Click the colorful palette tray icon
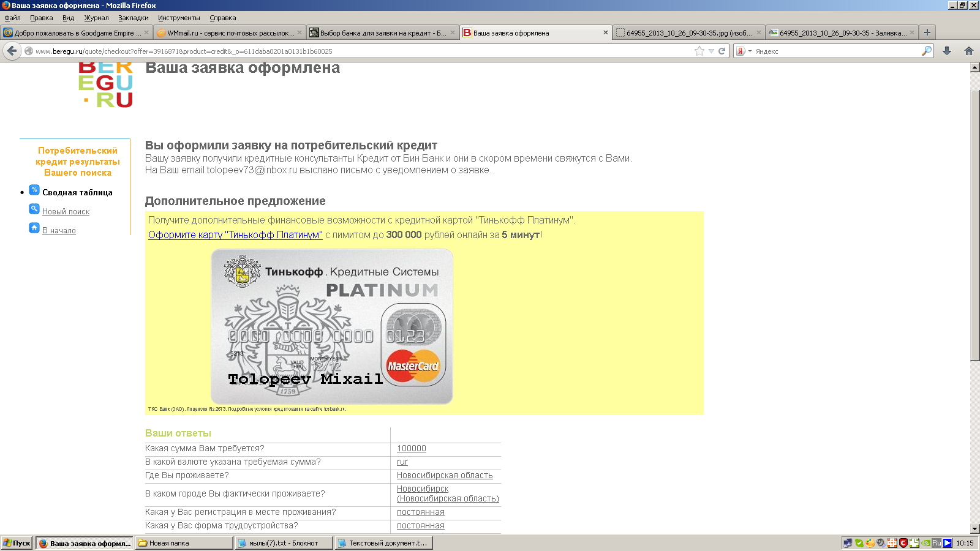The height and width of the screenshot is (551, 980). tap(870, 543)
